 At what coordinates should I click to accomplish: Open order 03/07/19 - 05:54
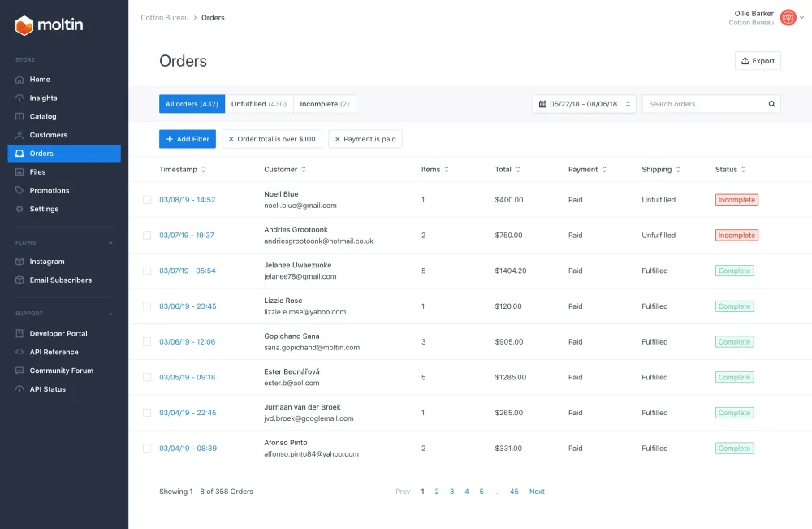[x=188, y=271]
